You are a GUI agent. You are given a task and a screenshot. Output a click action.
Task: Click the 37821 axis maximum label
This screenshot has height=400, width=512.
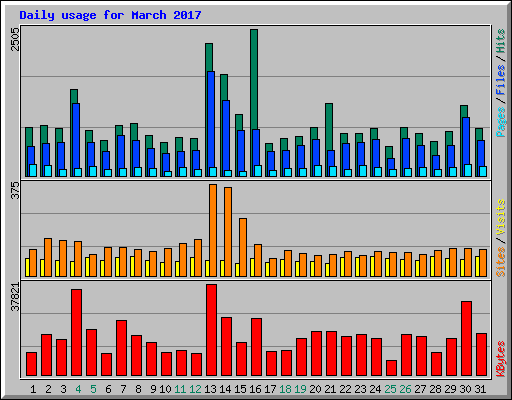pos(15,297)
